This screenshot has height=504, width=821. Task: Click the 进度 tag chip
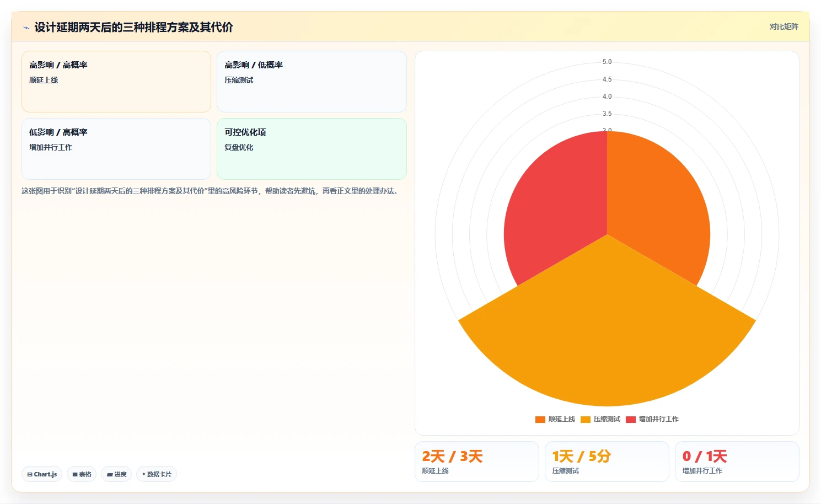pyautogui.click(x=116, y=474)
